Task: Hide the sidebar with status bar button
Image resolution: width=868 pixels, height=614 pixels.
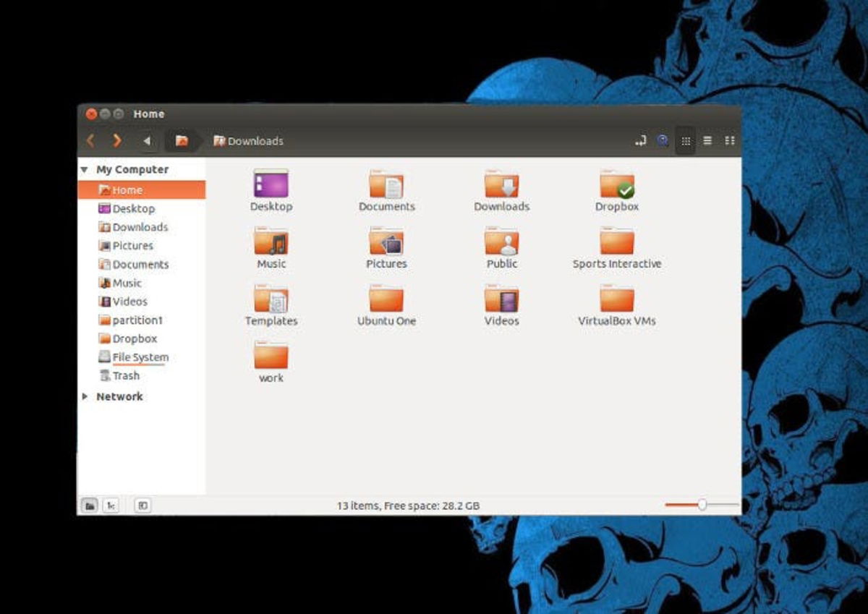Action: 142,506
